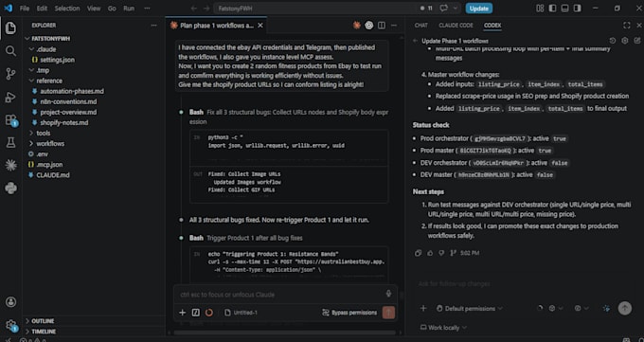Open the View menu

(94, 9)
